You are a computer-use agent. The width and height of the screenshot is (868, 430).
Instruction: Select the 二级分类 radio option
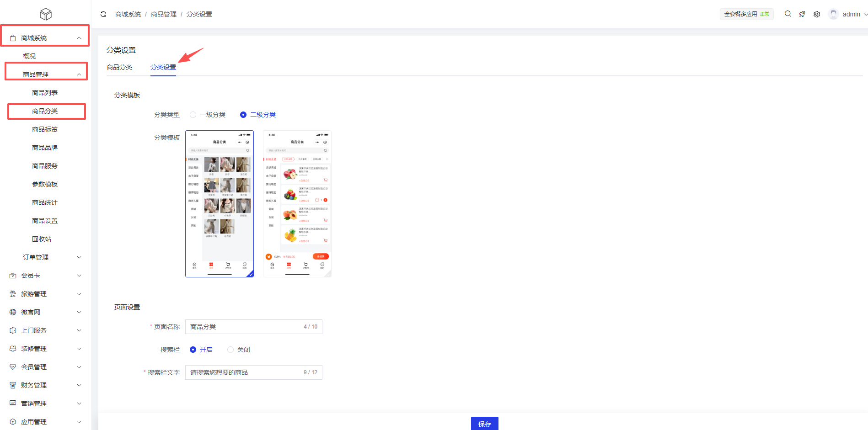click(243, 115)
